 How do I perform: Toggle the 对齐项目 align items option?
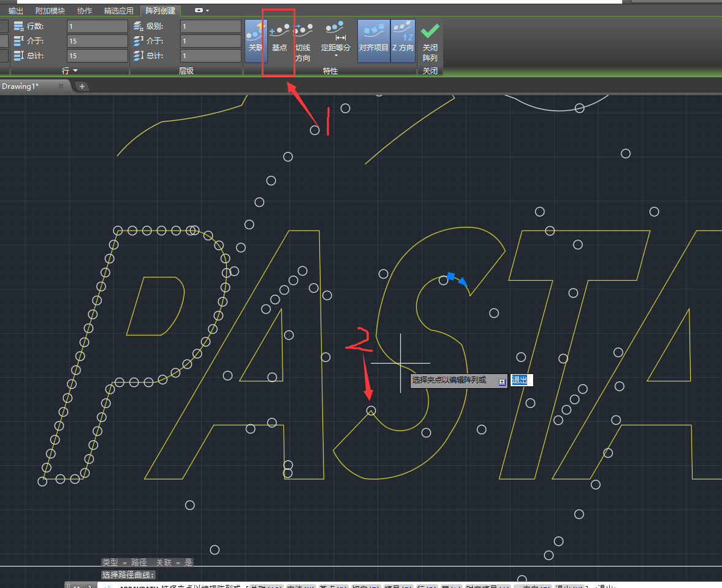click(373, 40)
